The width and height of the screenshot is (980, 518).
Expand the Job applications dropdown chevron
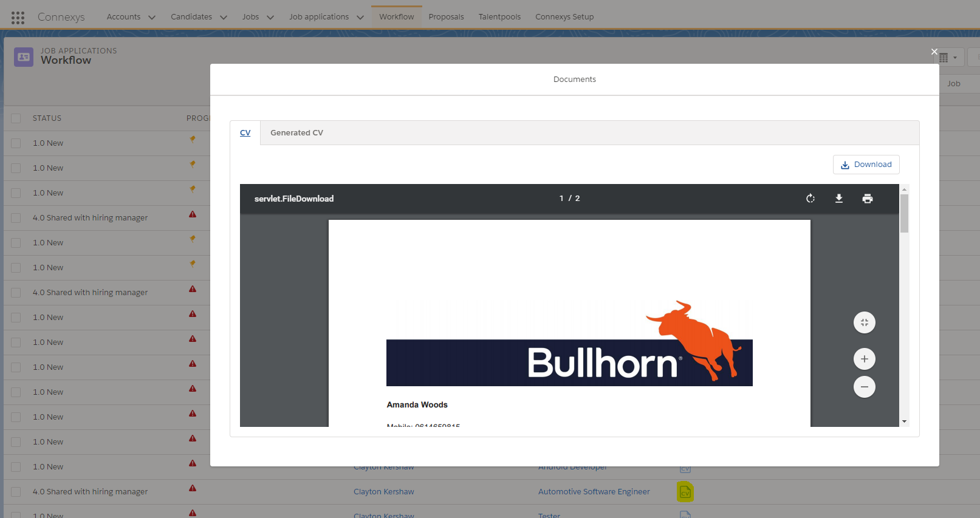(360, 18)
